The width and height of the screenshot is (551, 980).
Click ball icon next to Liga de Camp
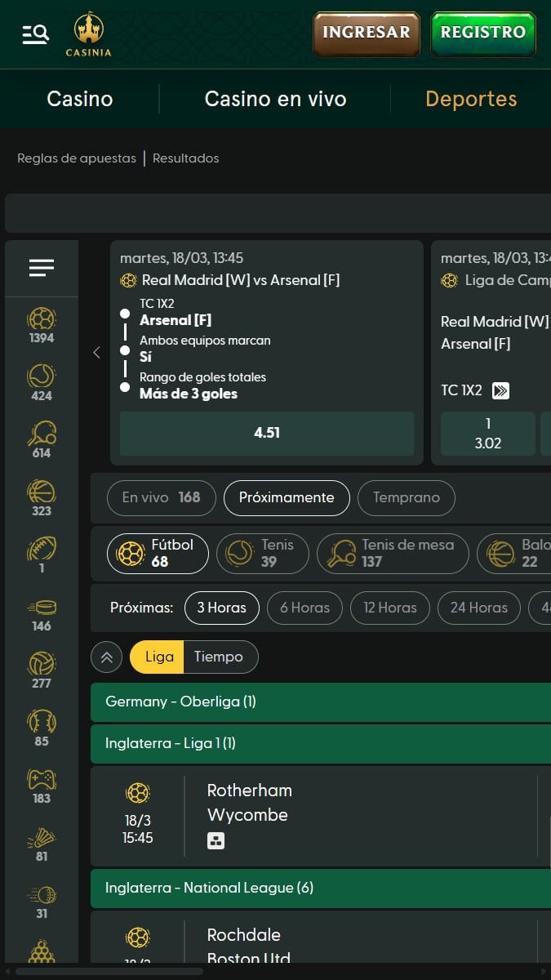click(x=449, y=280)
